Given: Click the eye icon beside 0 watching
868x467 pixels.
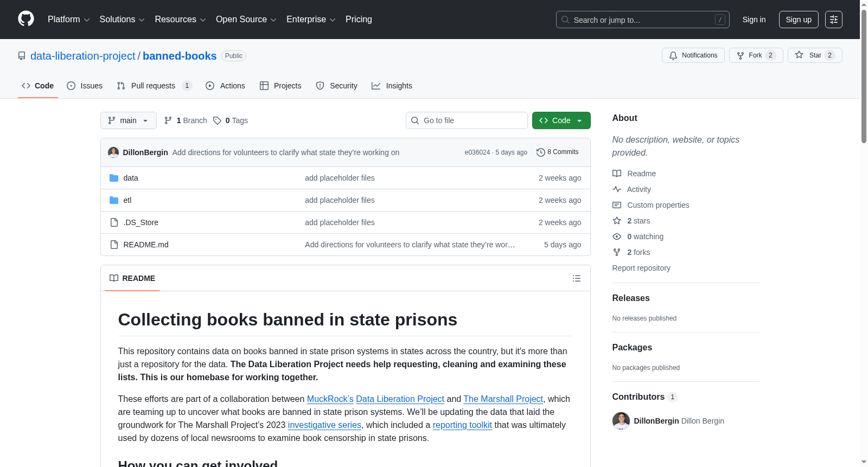Looking at the screenshot, I should pos(617,236).
